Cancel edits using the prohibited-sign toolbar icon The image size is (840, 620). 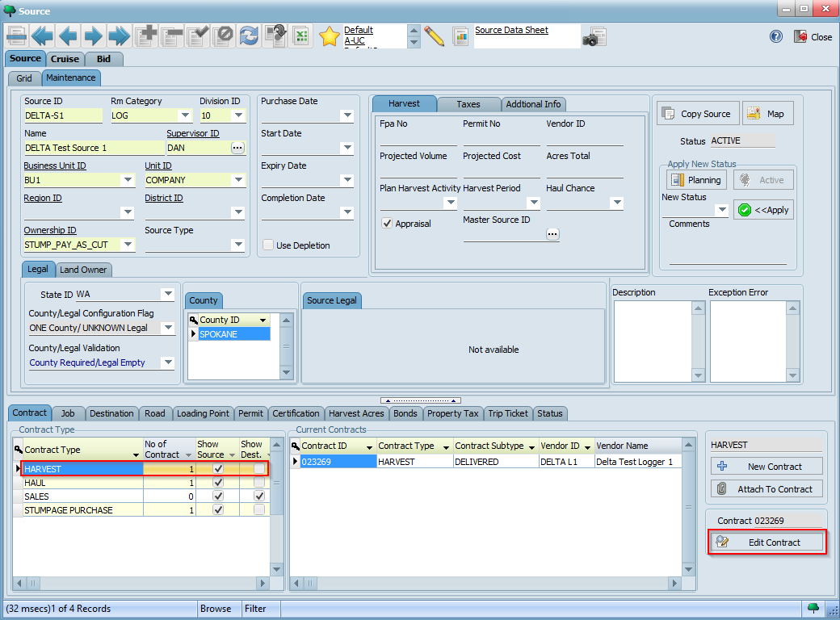(224, 36)
